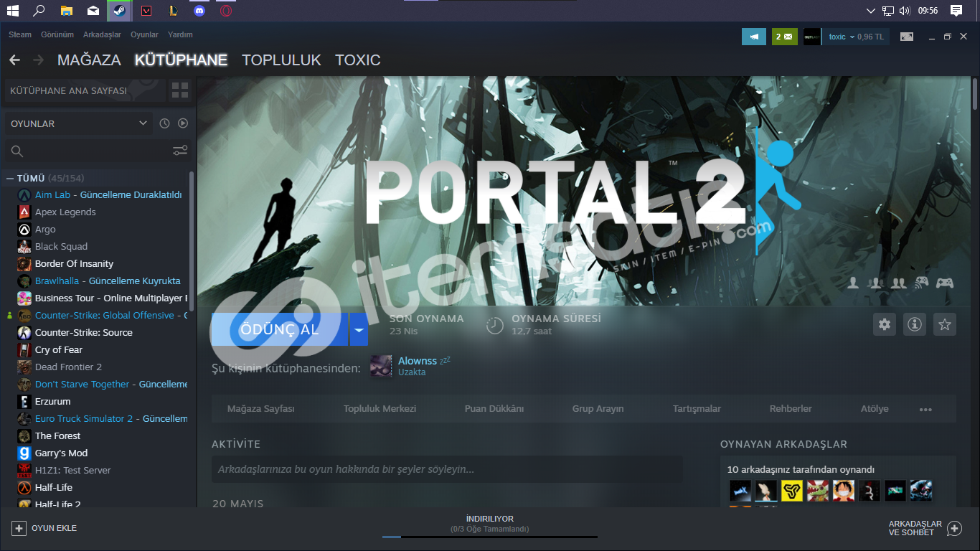Collapse the TÜMÜ games category
Viewport: 980px width, 551px height.
(x=10, y=178)
